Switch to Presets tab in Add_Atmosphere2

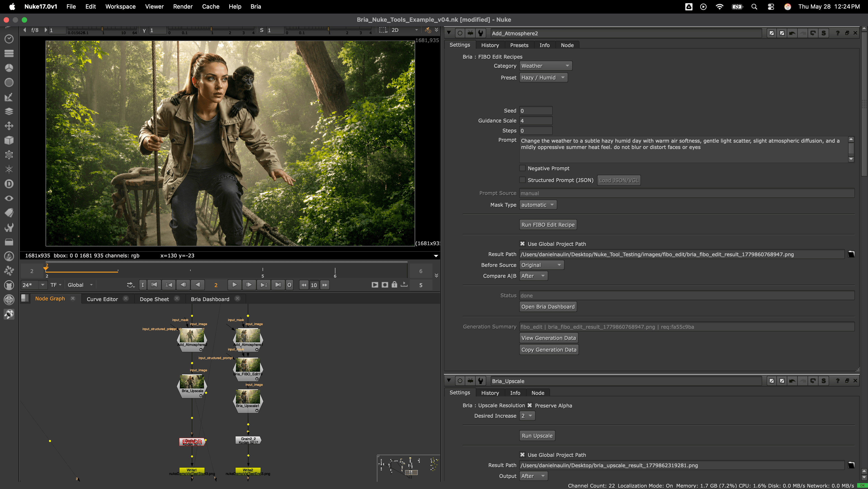(x=519, y=45)
